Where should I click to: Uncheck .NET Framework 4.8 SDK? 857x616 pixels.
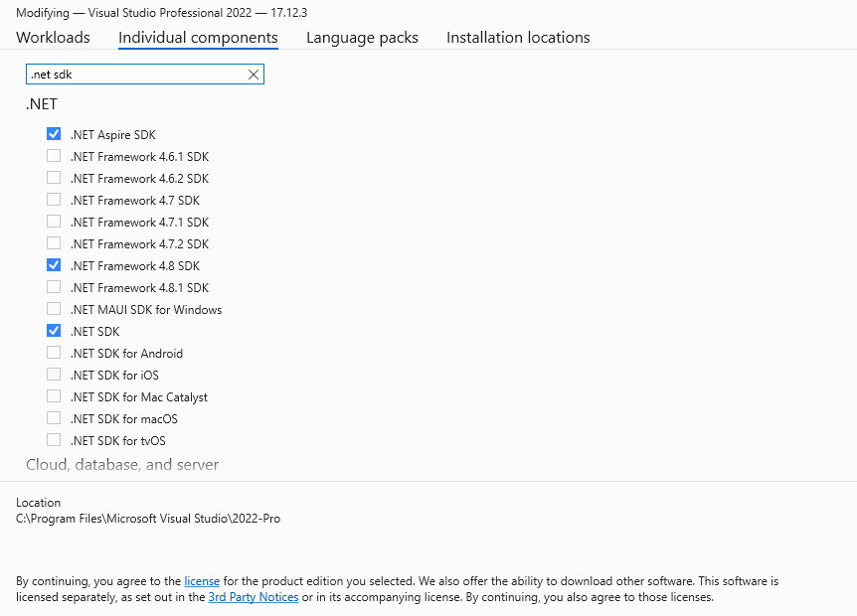point(54,265)
